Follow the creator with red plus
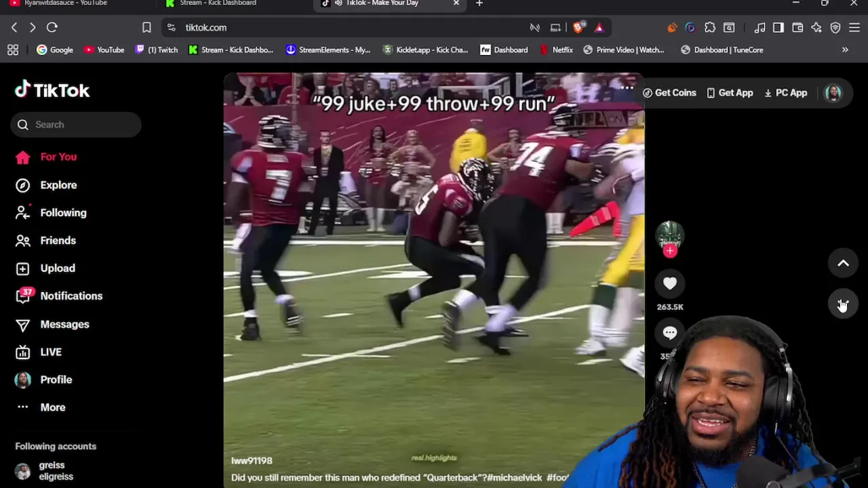Image resolution: width=868 pixels, height=488 pixels. 670,251
